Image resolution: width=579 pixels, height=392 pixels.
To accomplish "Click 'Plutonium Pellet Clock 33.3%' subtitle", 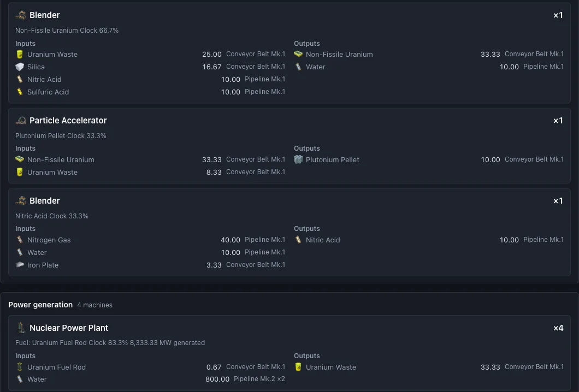I will (x=61, y=136).
